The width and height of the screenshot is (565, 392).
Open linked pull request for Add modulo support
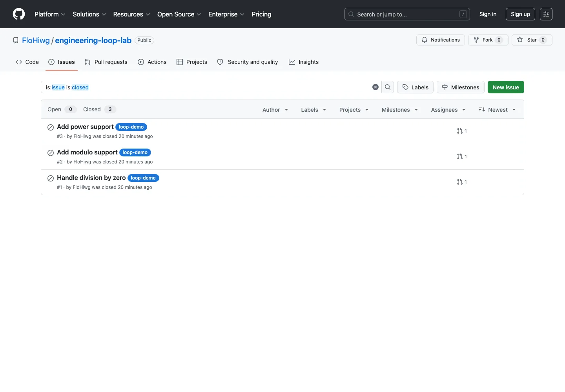tap(462, 157)
